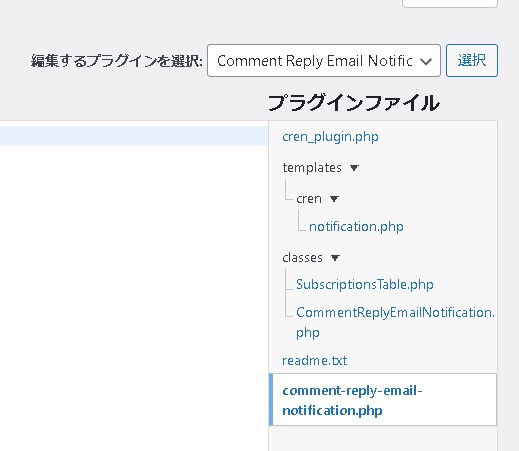
Task: Open the plugin selection dropdown
Action: click(324, 61)
